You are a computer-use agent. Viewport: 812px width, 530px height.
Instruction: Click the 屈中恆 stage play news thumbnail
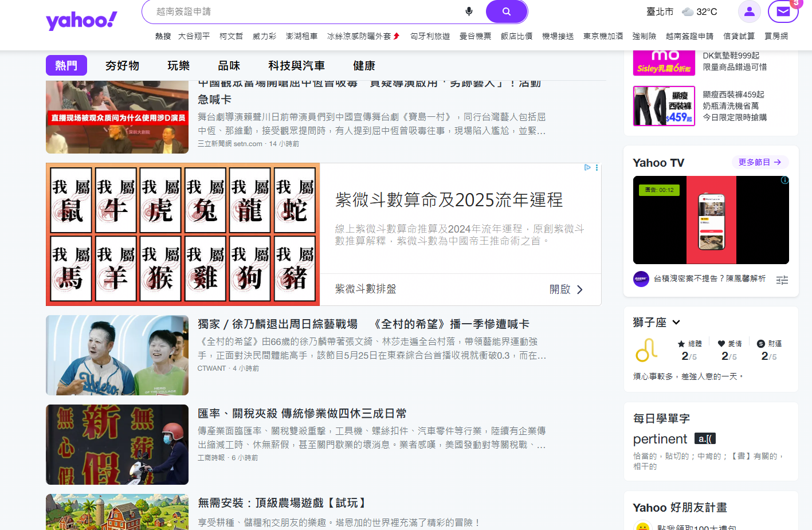coord(117,117)
